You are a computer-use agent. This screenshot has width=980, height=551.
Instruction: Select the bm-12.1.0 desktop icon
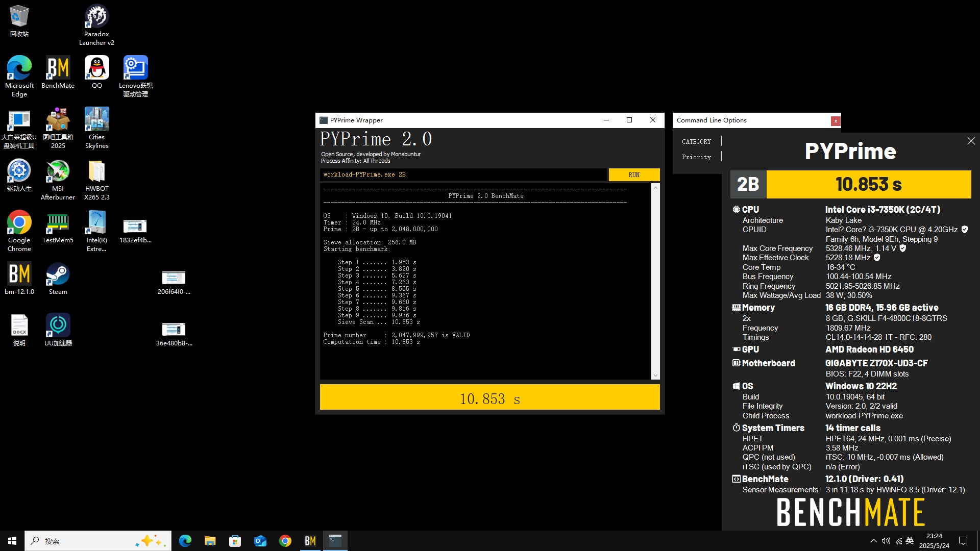19,278
